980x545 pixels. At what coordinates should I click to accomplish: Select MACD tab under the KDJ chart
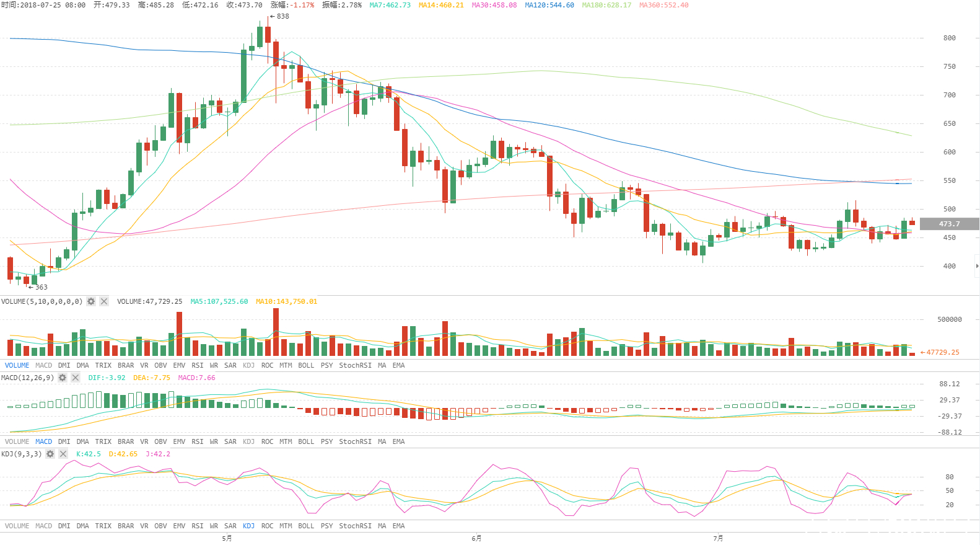[43, 526]
